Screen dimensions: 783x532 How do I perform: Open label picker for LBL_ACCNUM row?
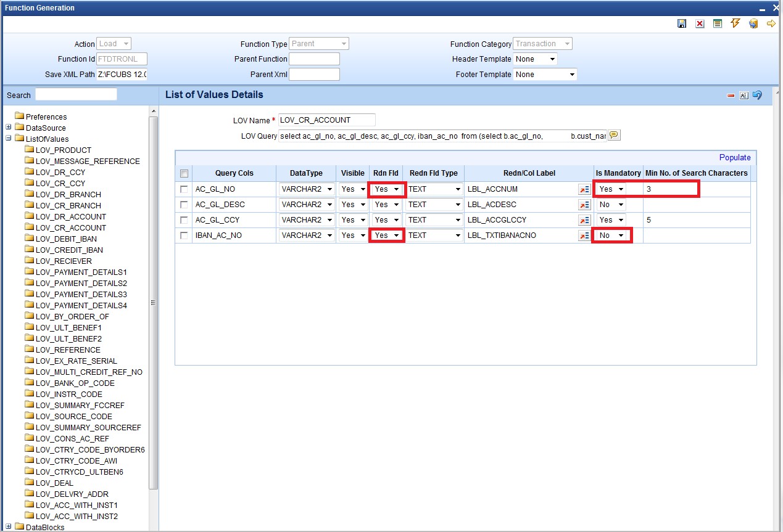(584, 189)
